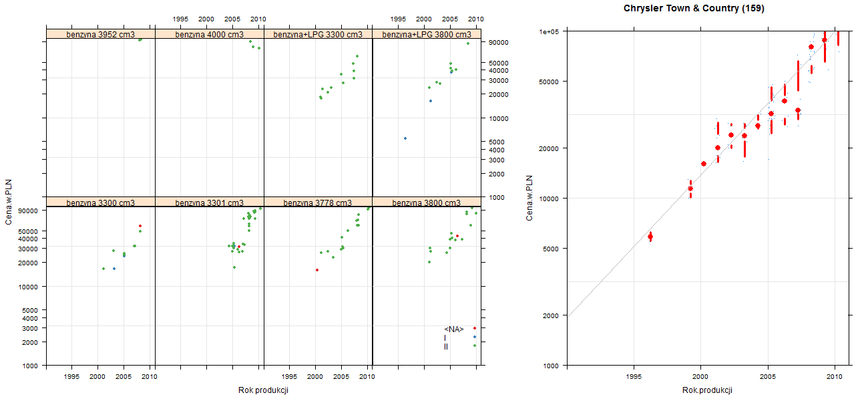Click the '20000' y-axis tick on the Chrysler plot
Screen dimensions: 868x401
coord(550,148)
